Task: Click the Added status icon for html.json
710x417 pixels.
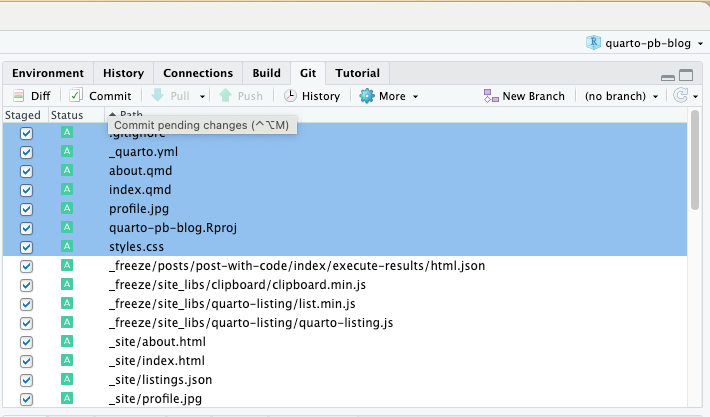Action: tap(67, 265)
